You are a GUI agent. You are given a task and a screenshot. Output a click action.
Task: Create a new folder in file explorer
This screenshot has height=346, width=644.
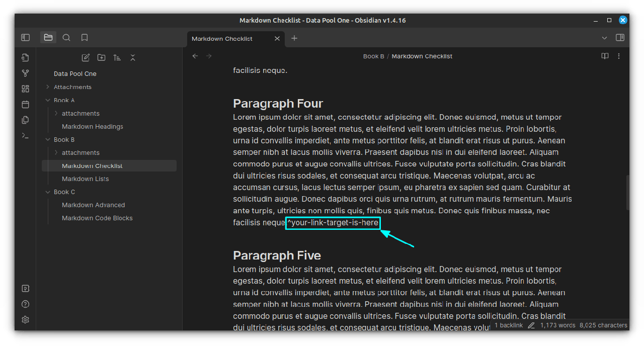[101, 57]
